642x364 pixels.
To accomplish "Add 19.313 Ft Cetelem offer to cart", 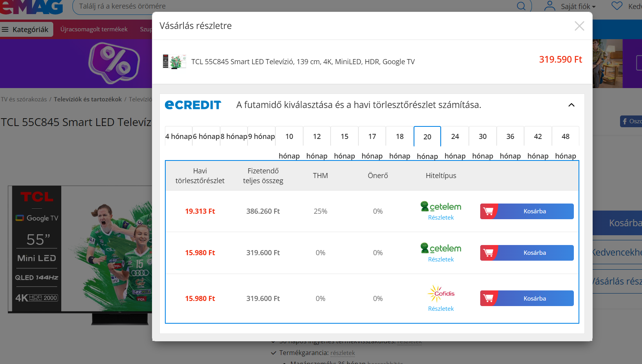I will click(527, 211).
